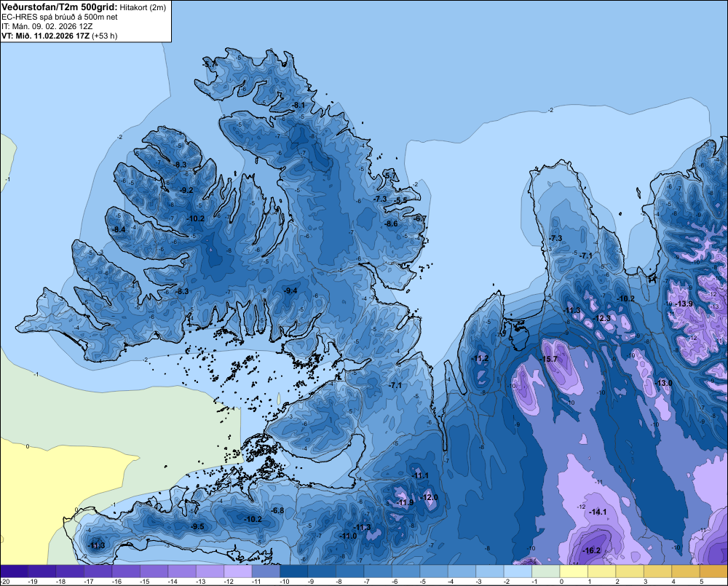
Task: Click the '5' label on the color legend
Action: pos(701,582)
